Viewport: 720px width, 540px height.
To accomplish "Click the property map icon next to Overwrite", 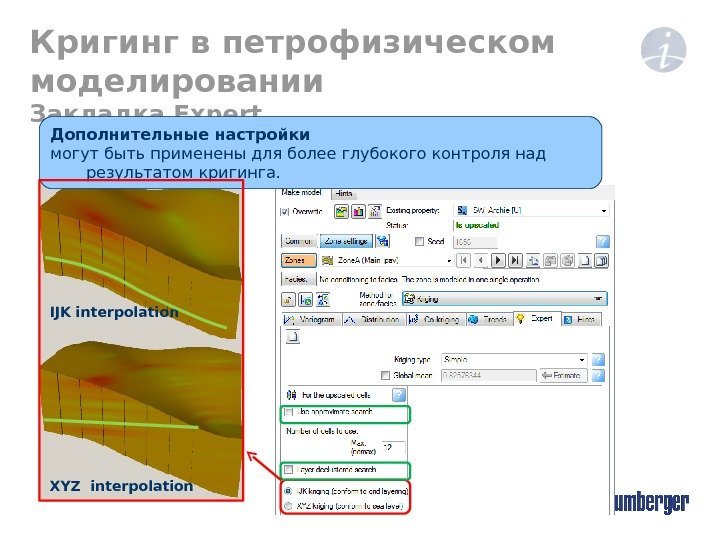I will click(341, 211).
